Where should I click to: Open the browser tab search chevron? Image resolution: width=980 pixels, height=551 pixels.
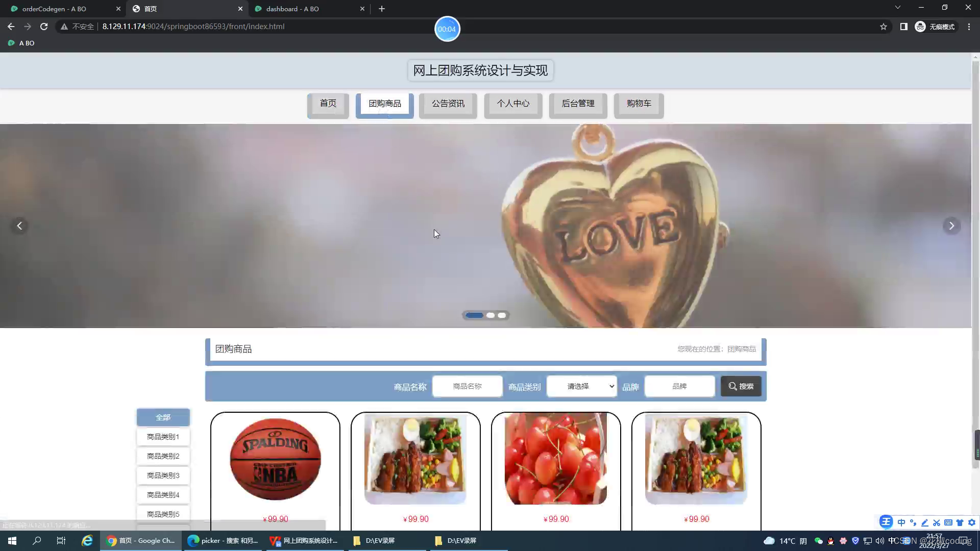point(897,8)
